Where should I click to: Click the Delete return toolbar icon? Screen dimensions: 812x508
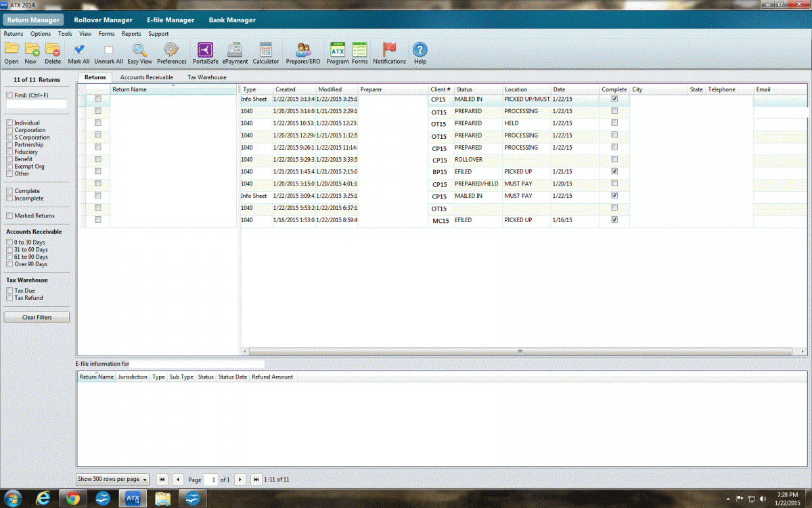coord(53,49)
